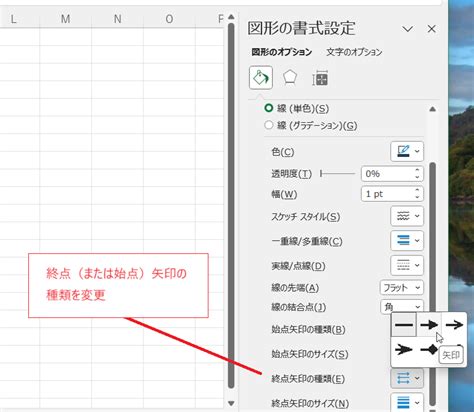Expand the スケッチ スタイル dropdown
The width and height of the screenshot is (474, 412).
click(407, 216)
